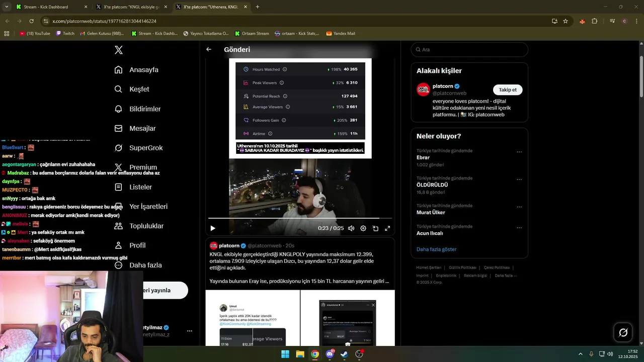Show hidden tray icons chevron

tap(580, 354)
